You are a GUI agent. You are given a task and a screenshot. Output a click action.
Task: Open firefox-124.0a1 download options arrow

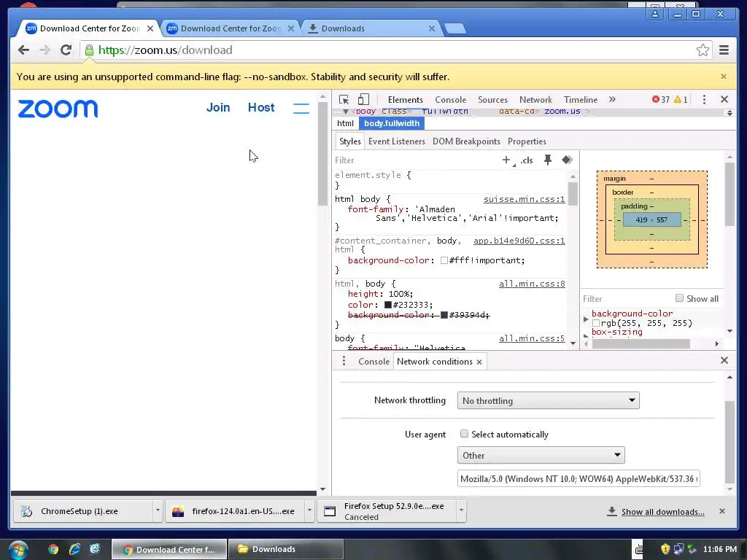[309, 511]
